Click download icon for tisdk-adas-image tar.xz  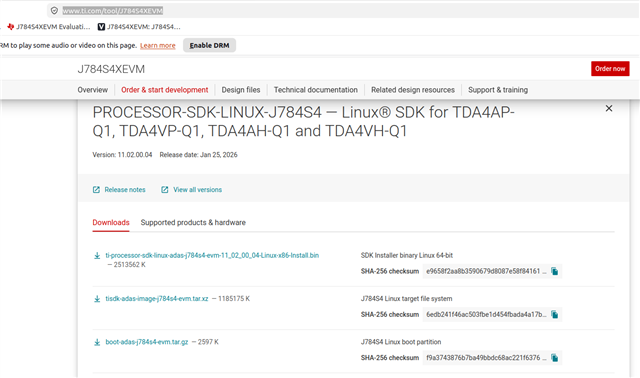[x=97, y=299]
